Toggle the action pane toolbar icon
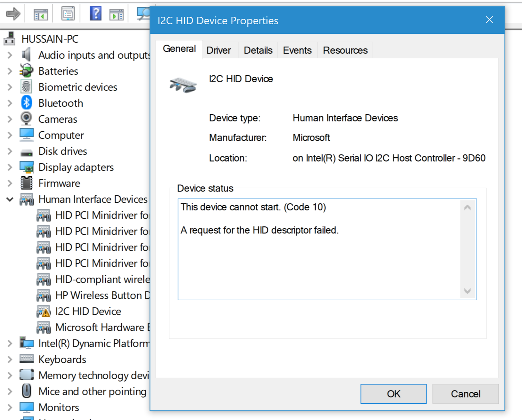Image resolution: width=522 pixels, height=420 pixels. click(116, 15)
